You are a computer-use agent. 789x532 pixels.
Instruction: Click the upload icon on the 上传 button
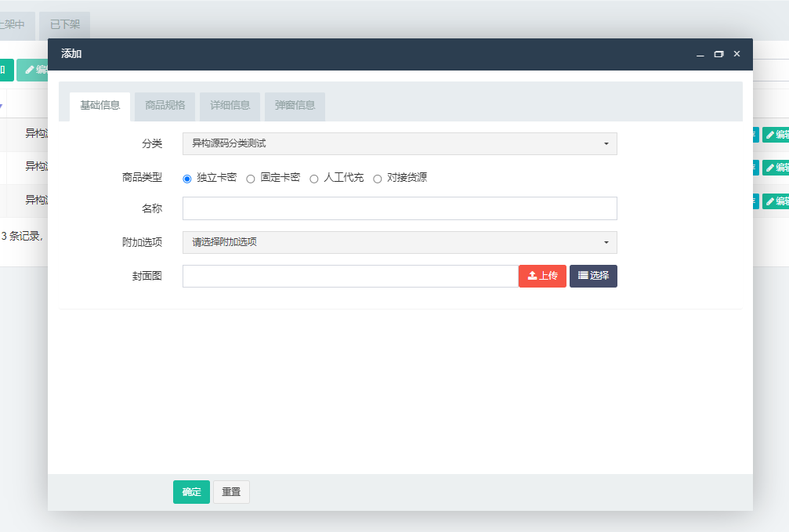(x=532, y=276)
